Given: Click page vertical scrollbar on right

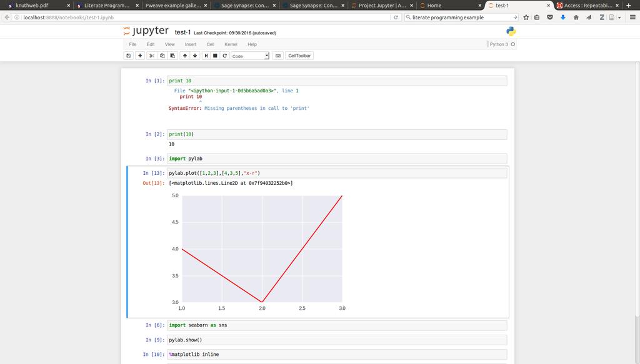Looking at the screenshot, I should tap(637, 190).
